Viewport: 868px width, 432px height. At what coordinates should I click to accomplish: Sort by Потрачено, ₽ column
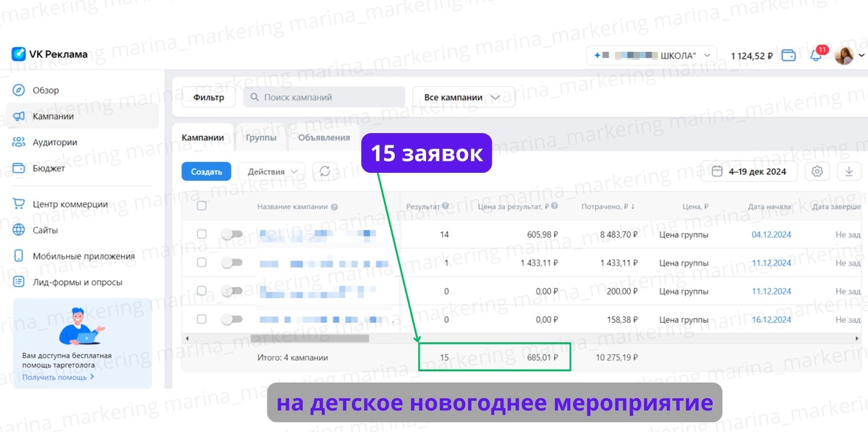coord(609,206)
